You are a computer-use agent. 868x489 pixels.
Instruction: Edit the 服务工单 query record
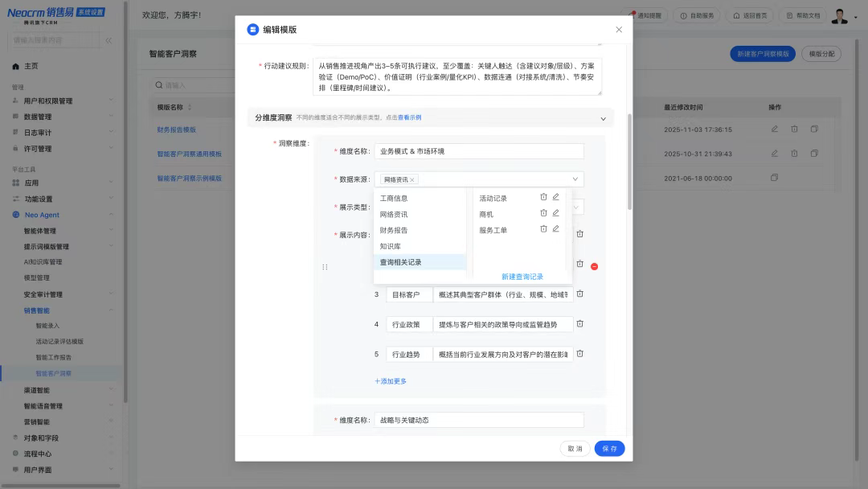pyautogui.click(x=555, y=229)
